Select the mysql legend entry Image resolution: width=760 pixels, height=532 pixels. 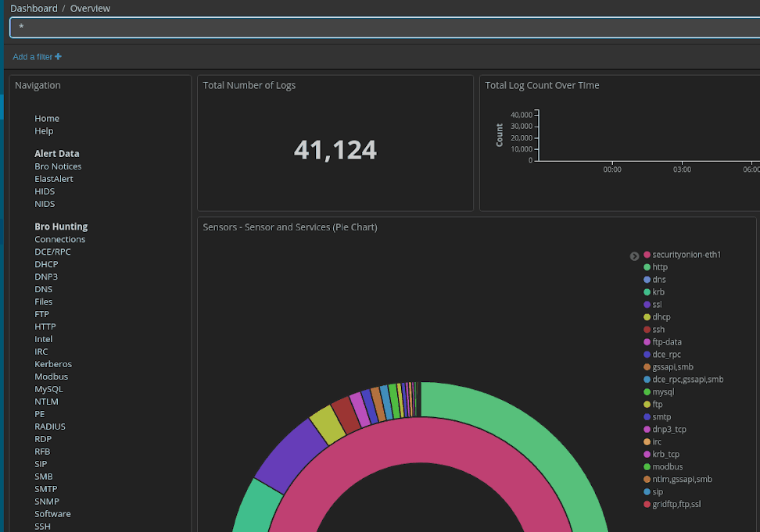point(658,392)
